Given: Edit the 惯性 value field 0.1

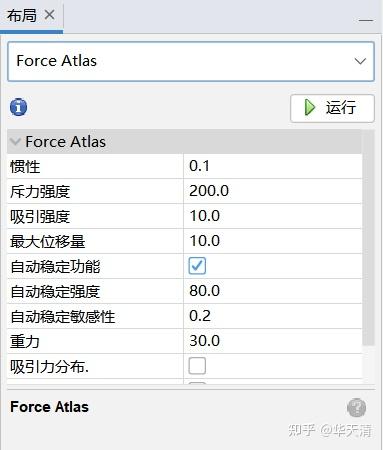Looking at the screenshot, I should [x=273, y=166].
